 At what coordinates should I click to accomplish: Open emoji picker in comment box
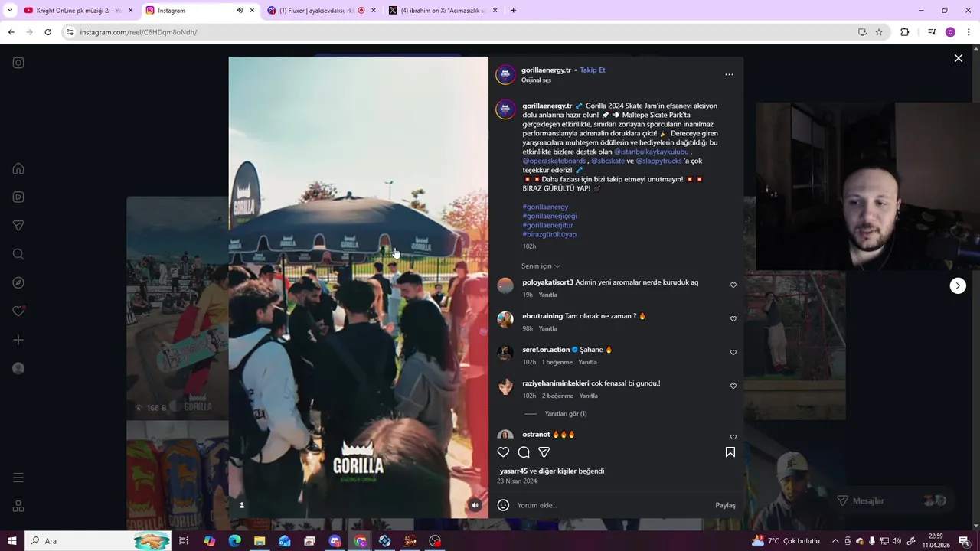pyautogui.click(x=503, y=505)
